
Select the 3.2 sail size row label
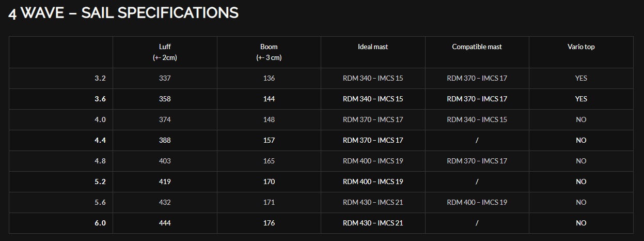click(100, 78)
